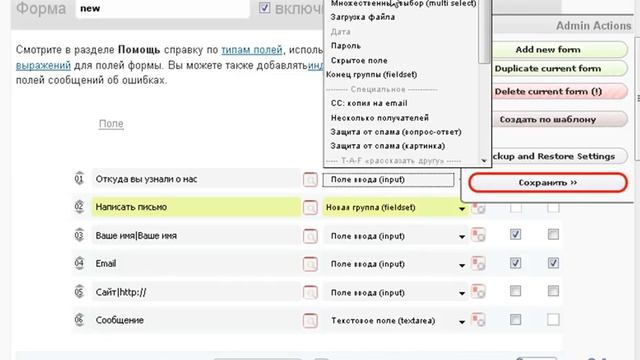Click the 'Сообщение' field name input
The width and height of the screenshot is (640, 360).
(x=196, y=320)
